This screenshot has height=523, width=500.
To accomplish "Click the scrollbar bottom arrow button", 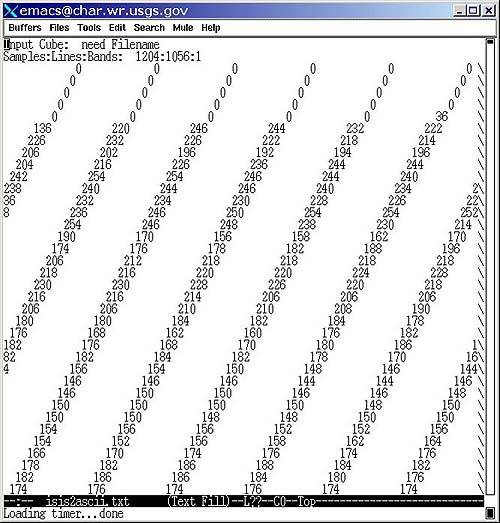I will point(490,512).
